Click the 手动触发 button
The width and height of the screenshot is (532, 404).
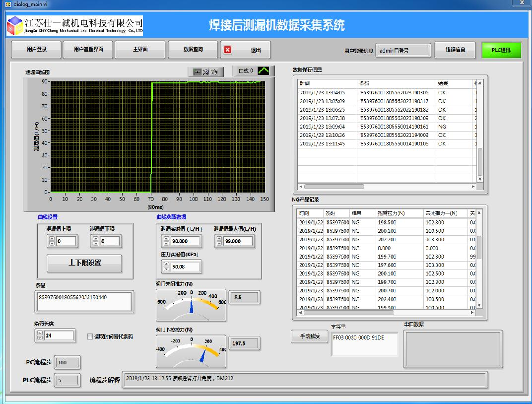310,336
